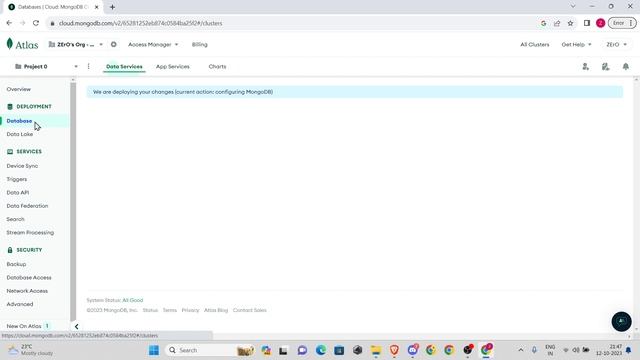640x360 pixels.
Task: Open the Privacy footer link
Action: (x=190, y=310)
